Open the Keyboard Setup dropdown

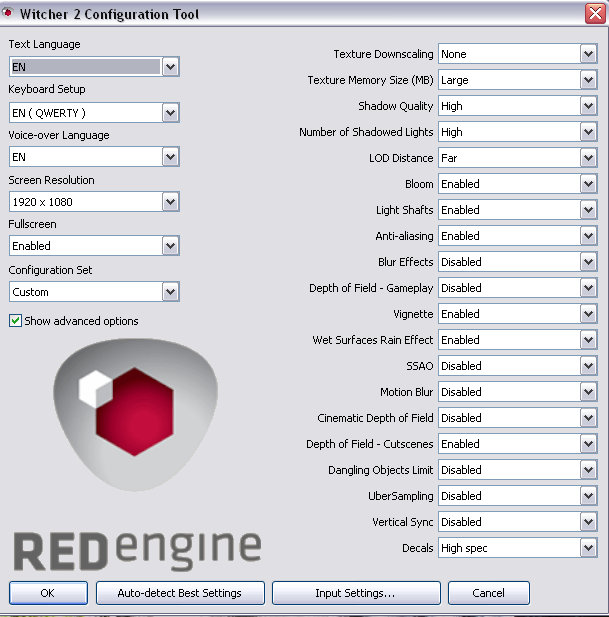(x=94, y=113)
